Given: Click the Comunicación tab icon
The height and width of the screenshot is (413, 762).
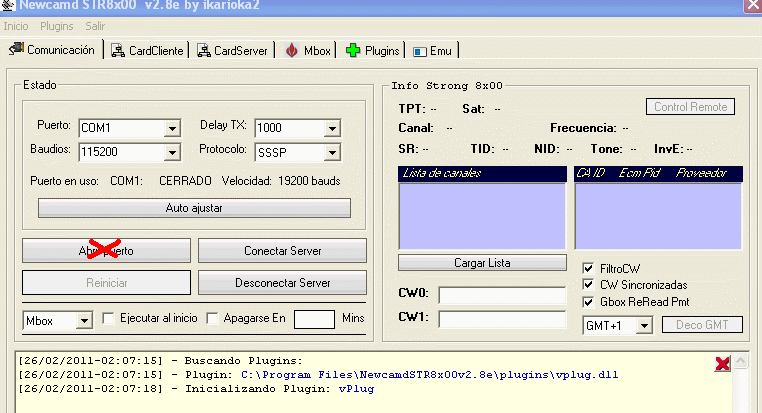Looking at the screenshot, I should click(16, 49).
